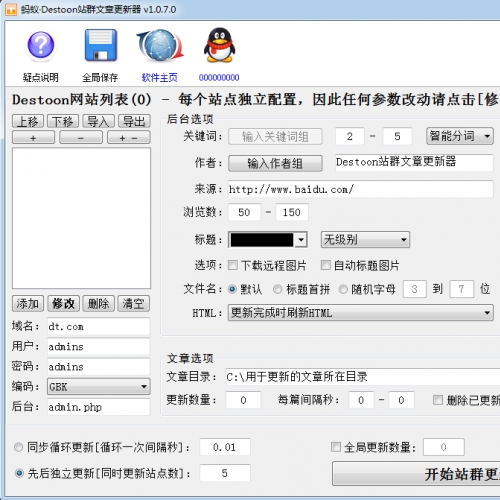Click the app icon in title bar

point(11,9)
